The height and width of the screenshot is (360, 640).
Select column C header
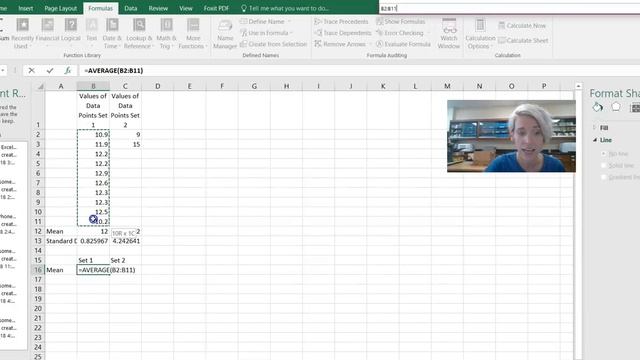pos(125,86)
